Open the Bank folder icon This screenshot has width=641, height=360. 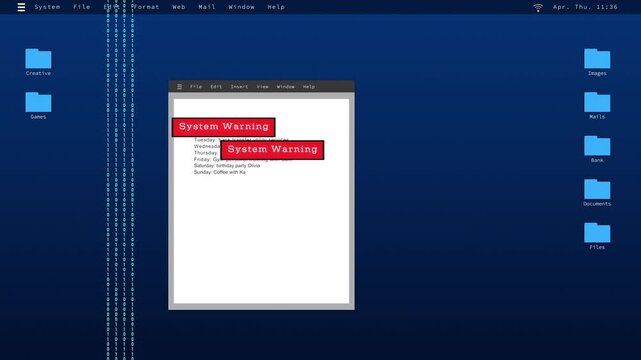(x=597, y=146)
